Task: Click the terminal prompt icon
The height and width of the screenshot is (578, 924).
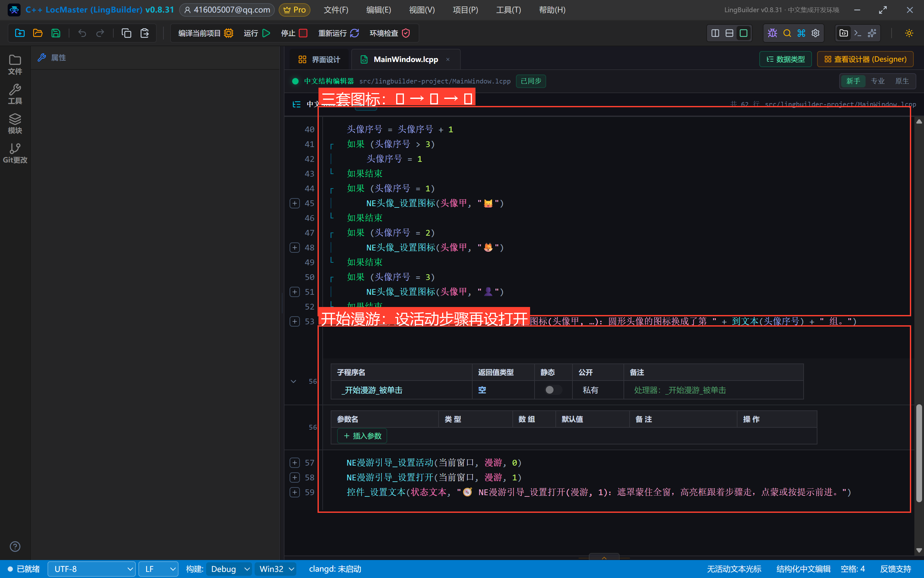Action: click(x=858, y=33)
